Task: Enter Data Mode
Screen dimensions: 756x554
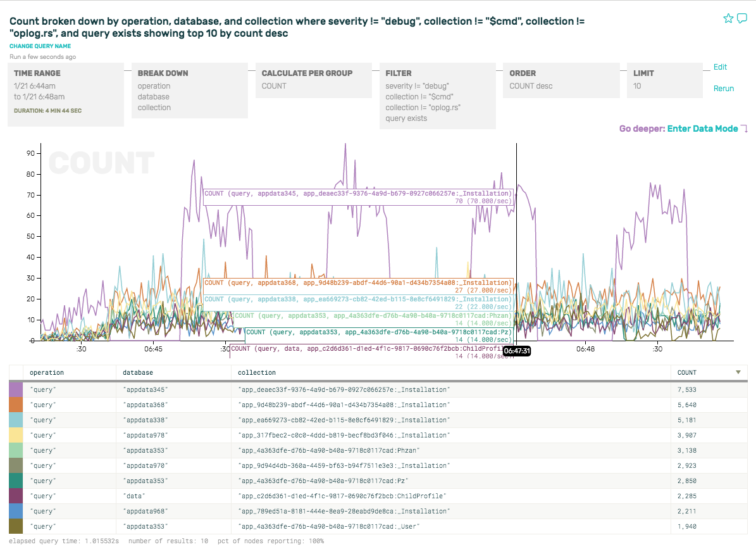Action: pyautogui.click(x=702, y=129)
